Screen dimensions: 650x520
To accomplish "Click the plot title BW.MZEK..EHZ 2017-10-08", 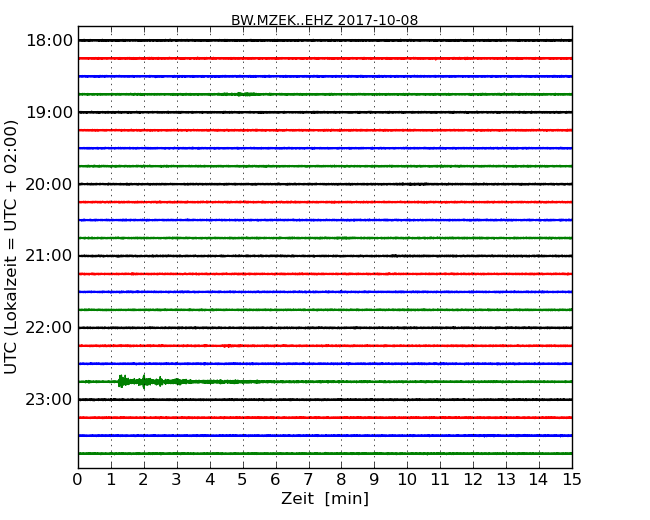I will click(x=324, y=20).
